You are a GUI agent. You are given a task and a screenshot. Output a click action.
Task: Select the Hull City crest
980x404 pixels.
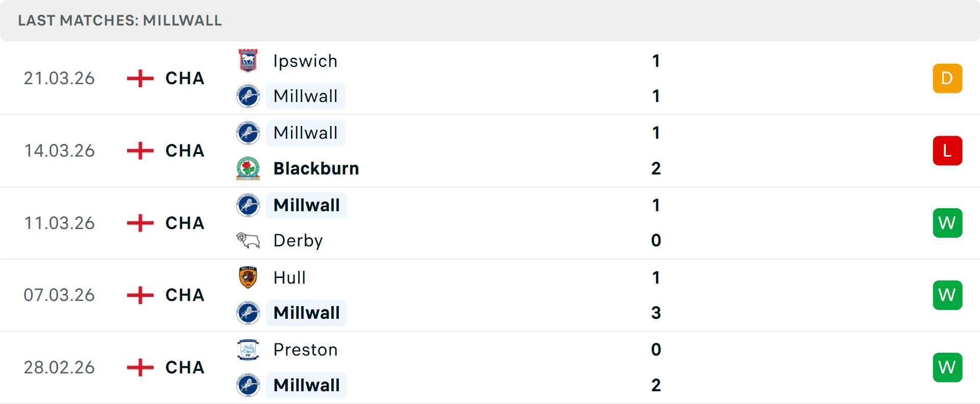[x=248, y=277]
